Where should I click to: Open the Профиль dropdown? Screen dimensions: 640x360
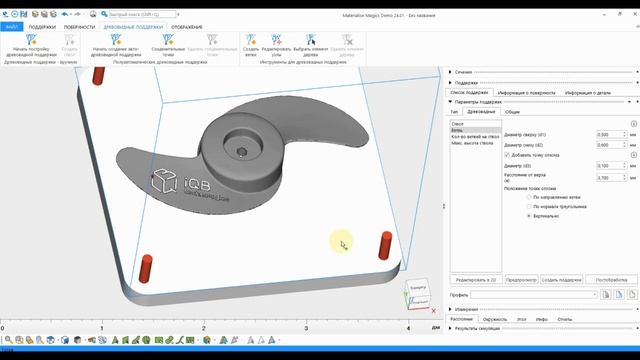pyautogui.click(x=594, y=295)
